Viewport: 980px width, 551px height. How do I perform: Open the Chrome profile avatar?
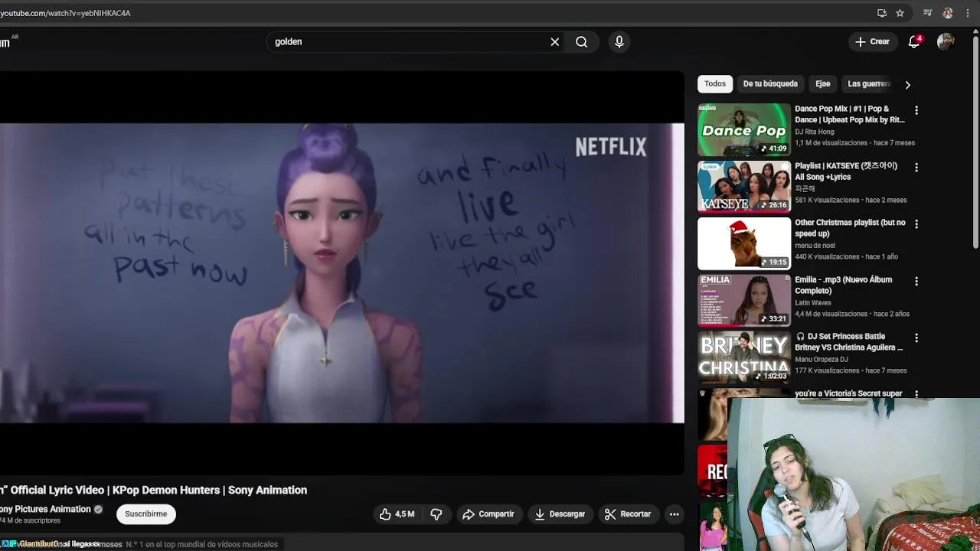coord(948,13)
